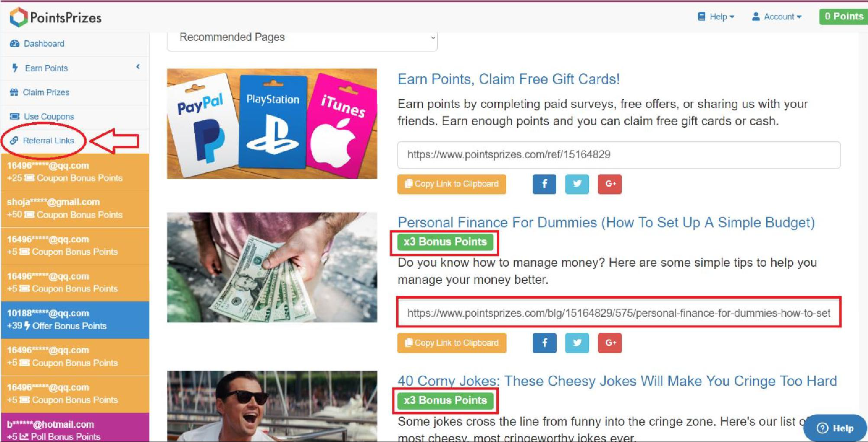This screenshot has width=868, height=442.
Task: Open the 40 Corny Jokes article link
Action: (x=617, y=381)
